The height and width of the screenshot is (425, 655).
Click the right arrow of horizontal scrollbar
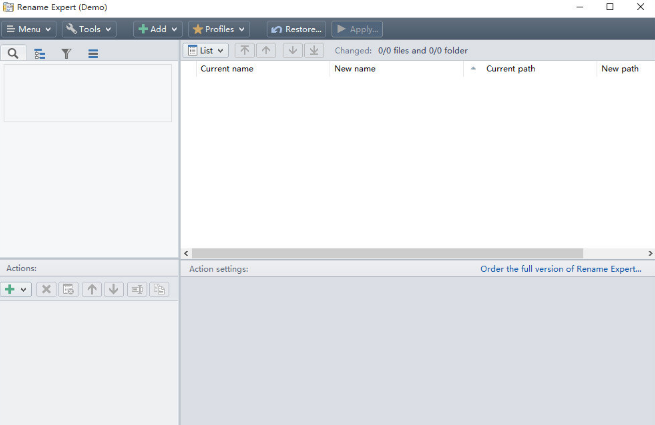[x=650, y=253]
